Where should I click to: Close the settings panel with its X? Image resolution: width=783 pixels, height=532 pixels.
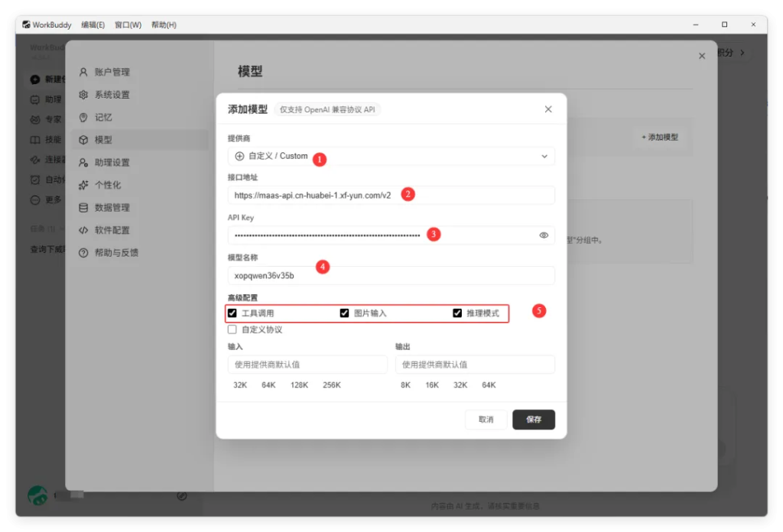tap(702, 56)
